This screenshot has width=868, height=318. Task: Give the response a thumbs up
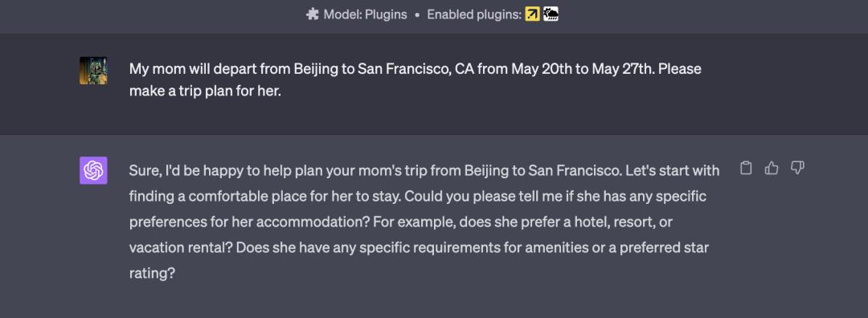tap(771, 168)
